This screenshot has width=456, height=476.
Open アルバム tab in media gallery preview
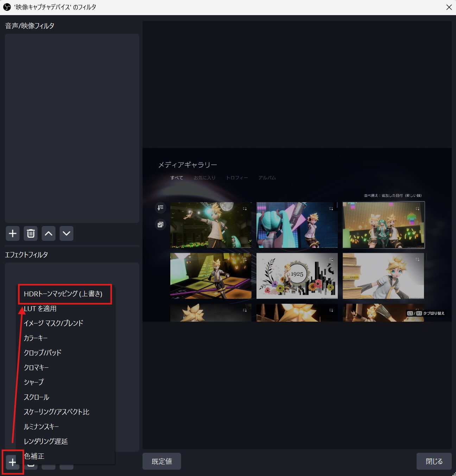(x=267, y=178)
